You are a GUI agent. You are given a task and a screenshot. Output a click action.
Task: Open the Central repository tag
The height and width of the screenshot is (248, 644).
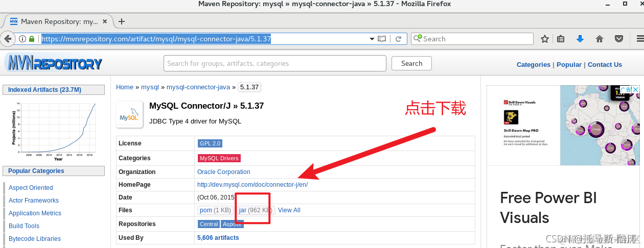(209, 224)
